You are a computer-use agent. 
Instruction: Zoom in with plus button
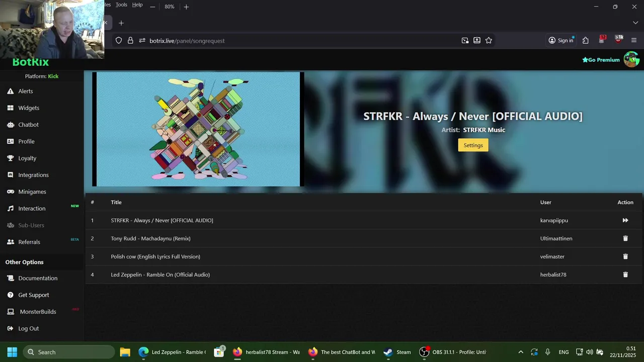(x=186, y=7)
